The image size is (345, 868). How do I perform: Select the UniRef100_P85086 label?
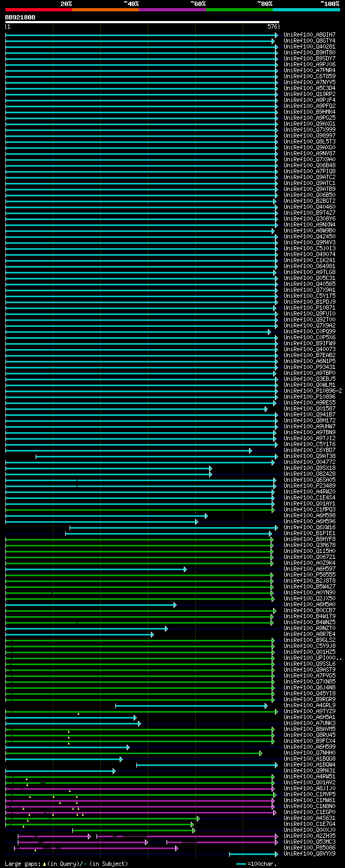[309, 848]
